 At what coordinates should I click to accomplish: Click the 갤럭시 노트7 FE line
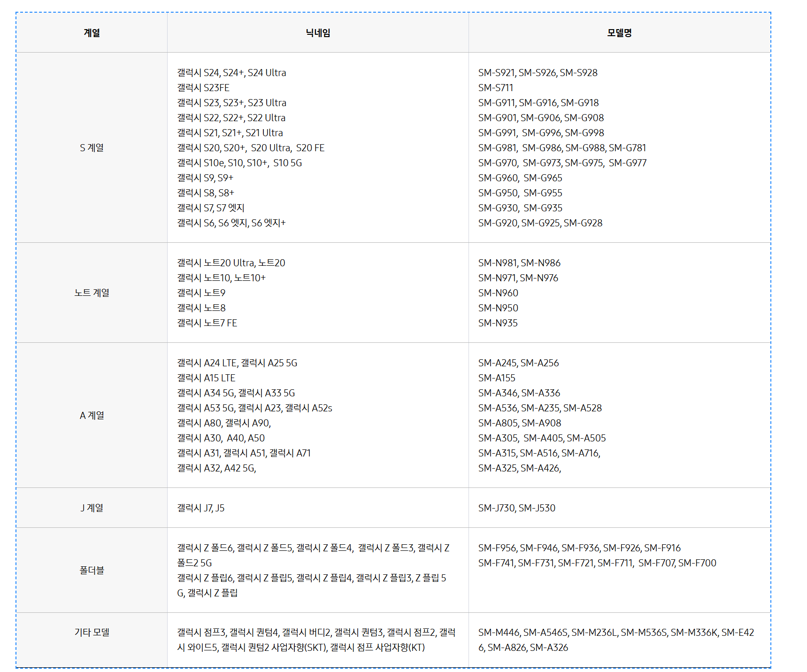click(x=207, y=323)
